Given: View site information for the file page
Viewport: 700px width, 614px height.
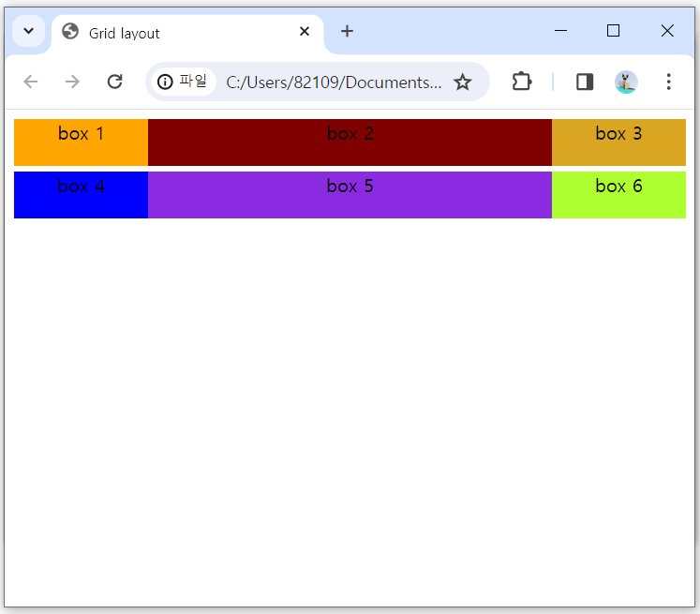Looking at the screenshot, I should (x=183, y=82).
